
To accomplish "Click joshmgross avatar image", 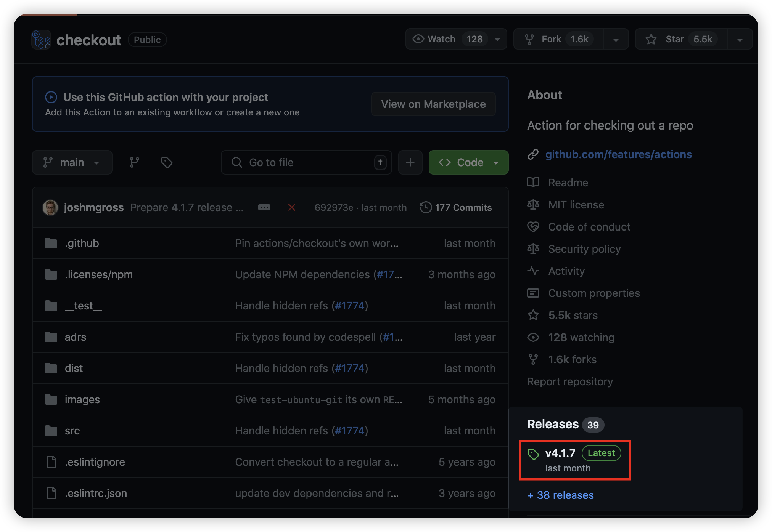I will [50, 207].
